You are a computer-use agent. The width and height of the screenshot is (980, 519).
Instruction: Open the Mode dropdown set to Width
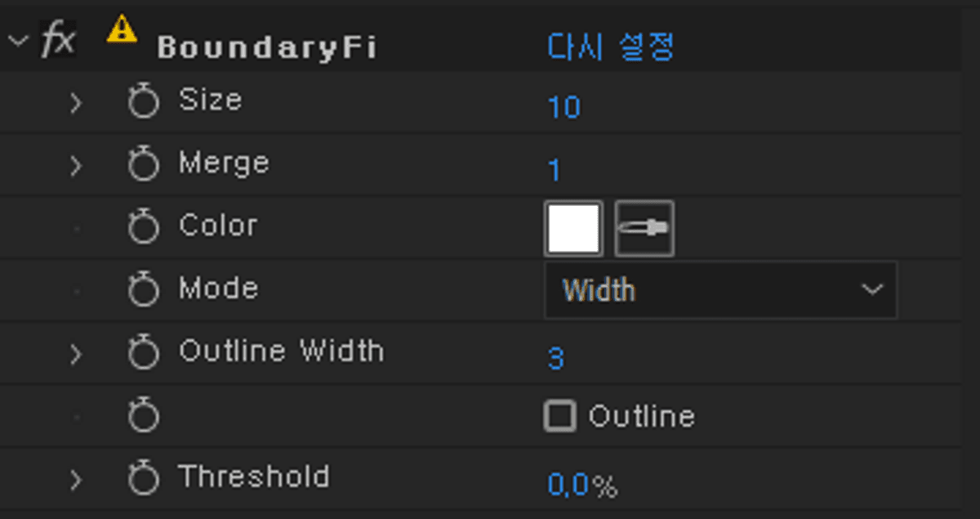click(x=720, y=290)
